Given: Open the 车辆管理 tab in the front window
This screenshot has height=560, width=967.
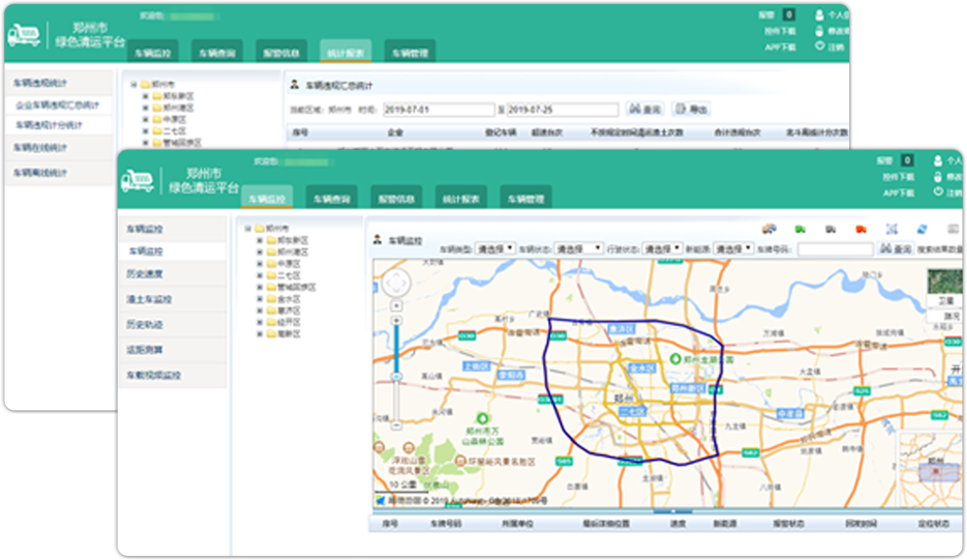Looking at the screenshot, I should point(524,199).
